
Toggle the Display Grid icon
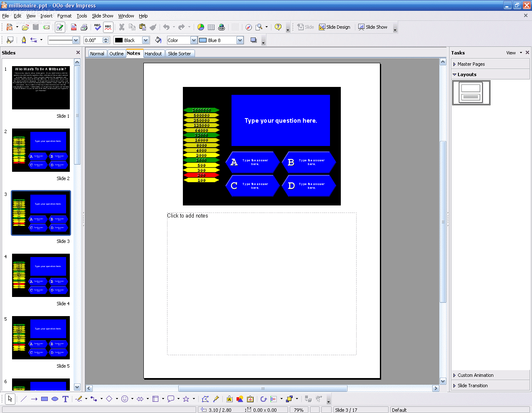[235, 27]
